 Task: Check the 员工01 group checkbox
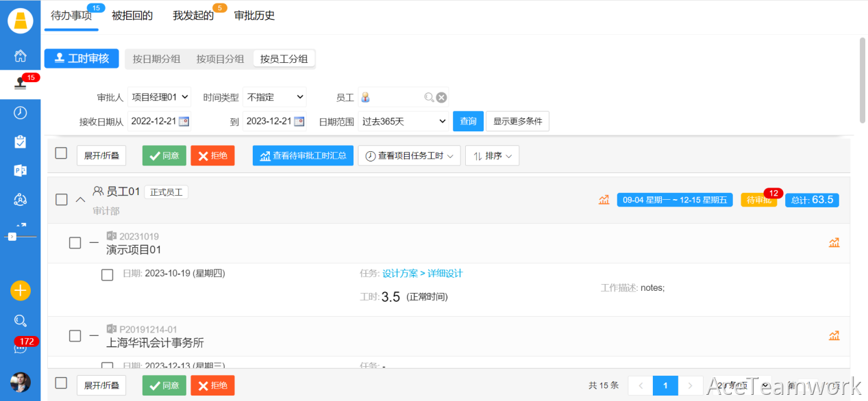coord(62,200)
